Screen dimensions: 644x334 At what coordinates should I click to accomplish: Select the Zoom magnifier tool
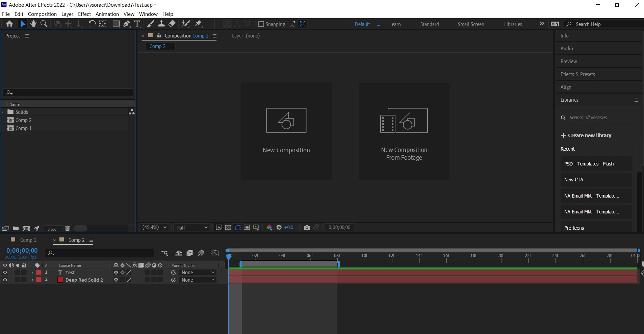pos(44,24)
